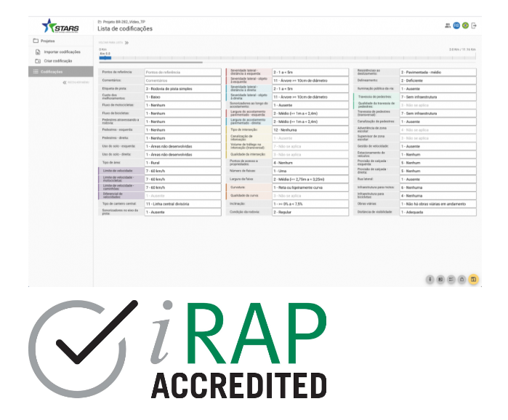This screenshot has width=508, height=420.
Task: Open Rua lateral dropdown
Action: (x=438, y=179)
